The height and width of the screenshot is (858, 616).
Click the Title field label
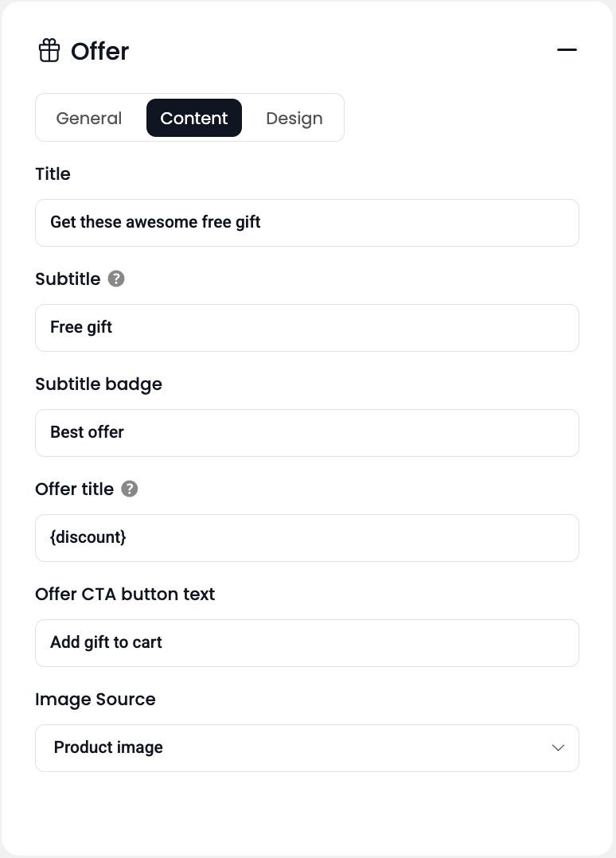click(53, 174)
